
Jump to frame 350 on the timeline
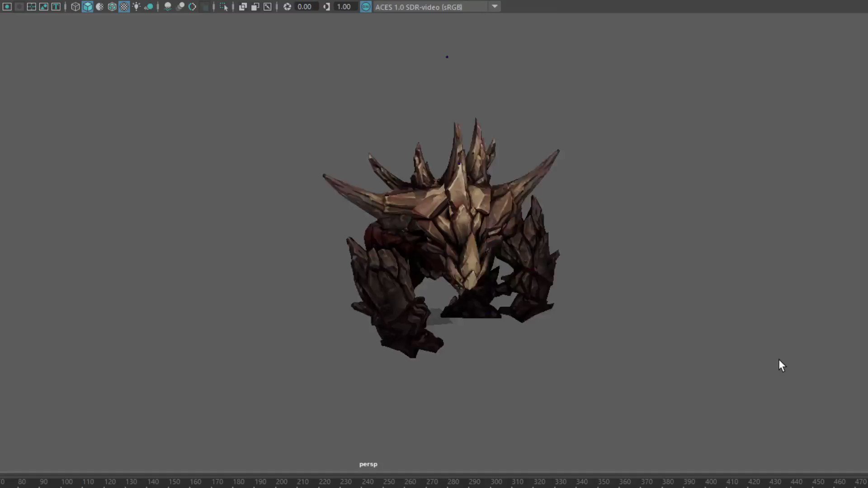pyautogui.click(x=604, y=482)
